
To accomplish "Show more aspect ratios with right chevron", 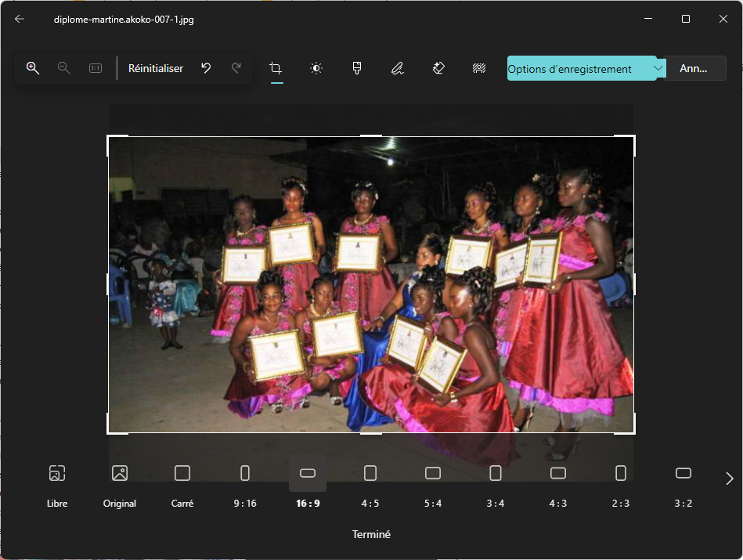I will tap(729, 479).
